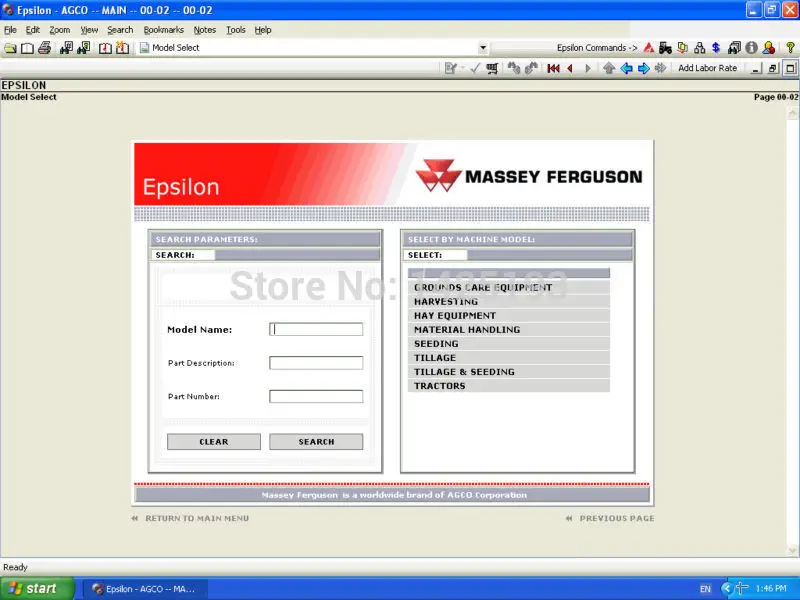Click RETURN TO MAIN MENU link
This screenshot has height=600, width=800.
point(196,518)
